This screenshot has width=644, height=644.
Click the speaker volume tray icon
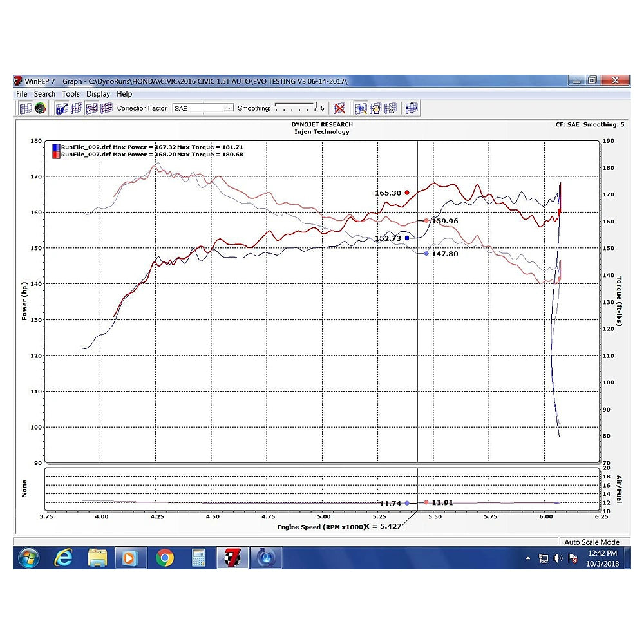coord(558,558)
